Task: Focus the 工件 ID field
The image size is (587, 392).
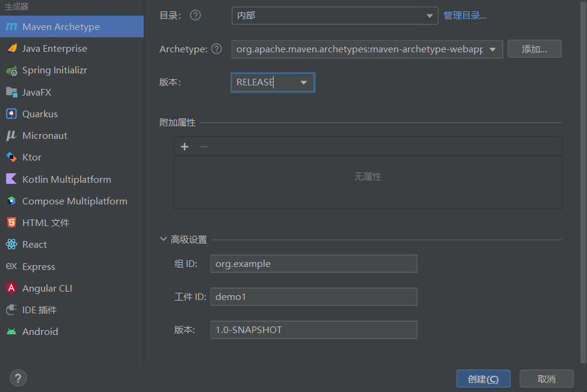Action: pos(314,296)
